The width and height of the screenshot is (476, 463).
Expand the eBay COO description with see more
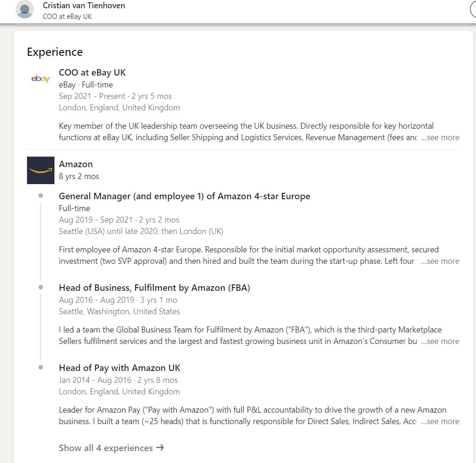(x=440, y=137)
